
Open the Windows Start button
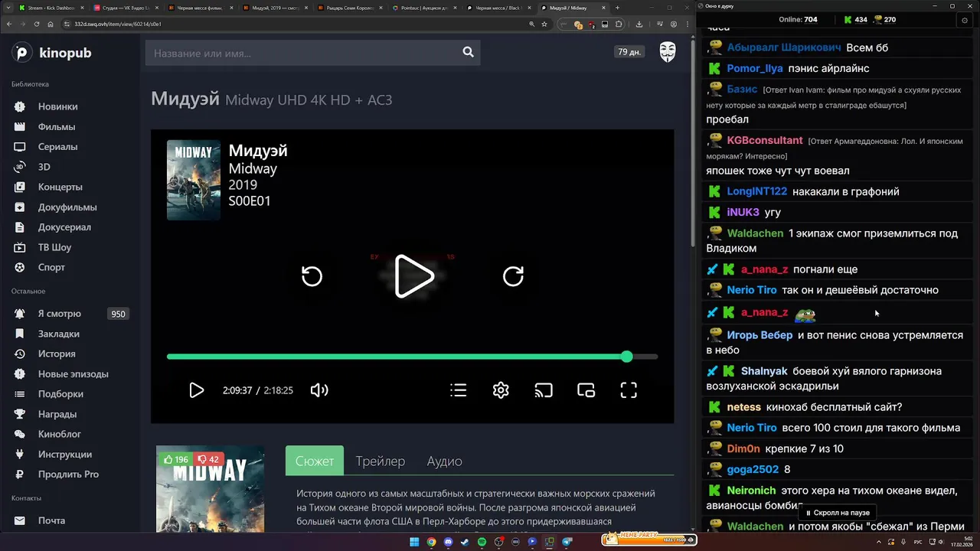point(414,542)
